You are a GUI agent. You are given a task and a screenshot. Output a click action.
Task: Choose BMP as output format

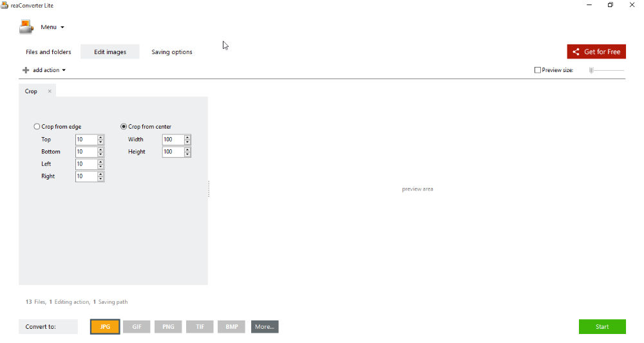click(x=232, y=327)
